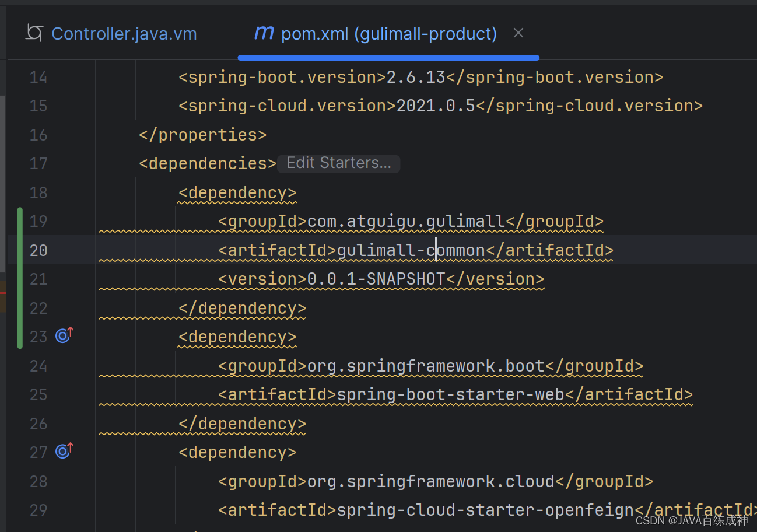
Task: Click line number 28 in the gutter
Action: click(x=38, y=481)
